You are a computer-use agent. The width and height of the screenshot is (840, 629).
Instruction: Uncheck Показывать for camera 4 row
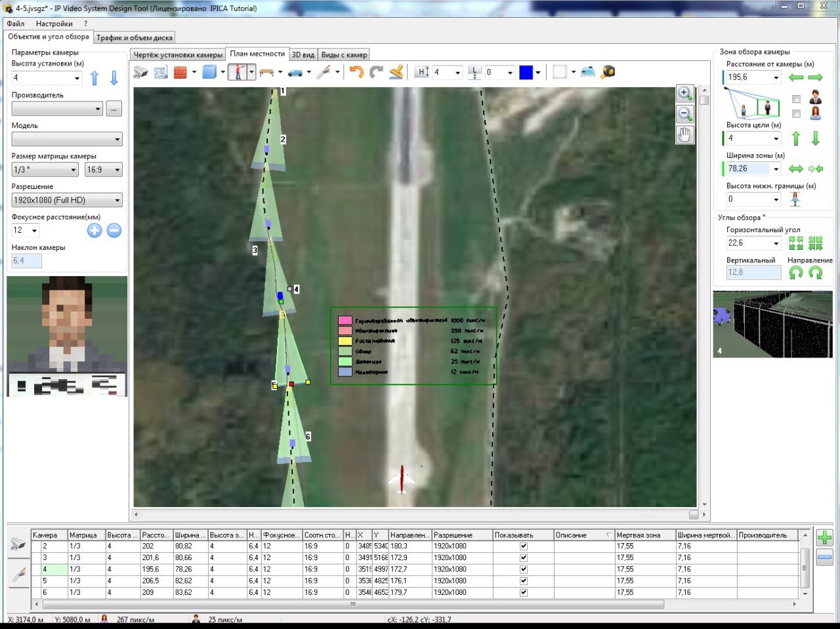click(523, 569)
